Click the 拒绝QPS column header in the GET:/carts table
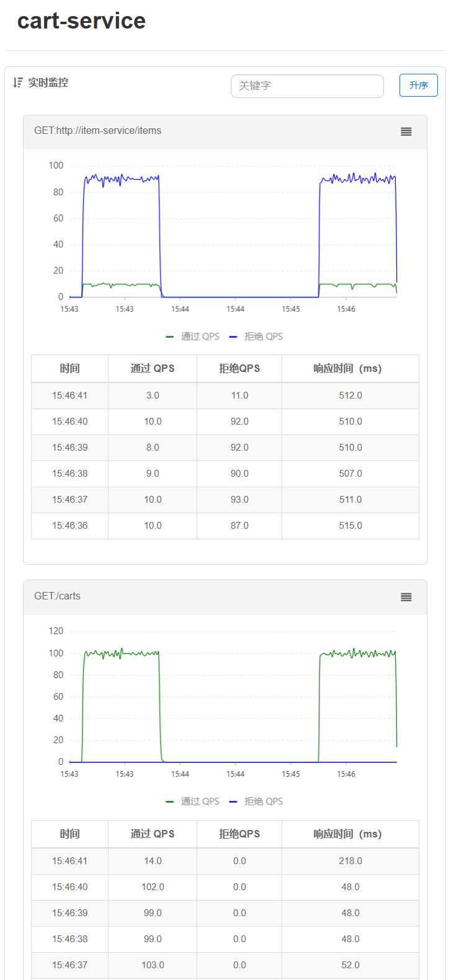This screenshot has height=980, width=464. tap(239, 834)
